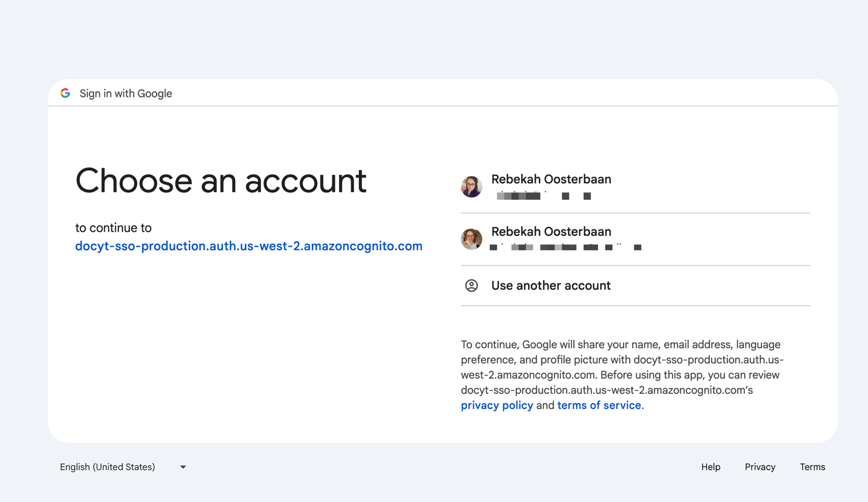Open the terms of service link
This screenshot has height=502, width=868.
[599, 405]
